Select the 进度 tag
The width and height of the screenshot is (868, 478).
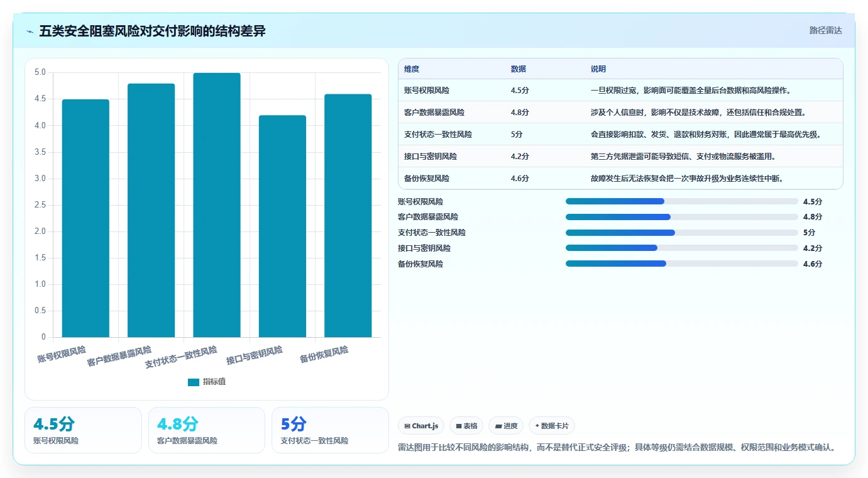pos(506,426)
